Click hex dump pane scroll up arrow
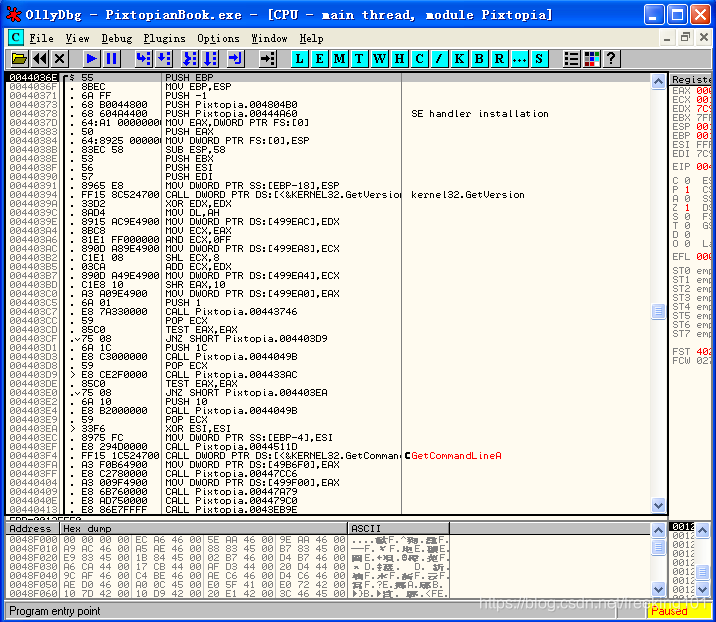 tap(658, 530)
